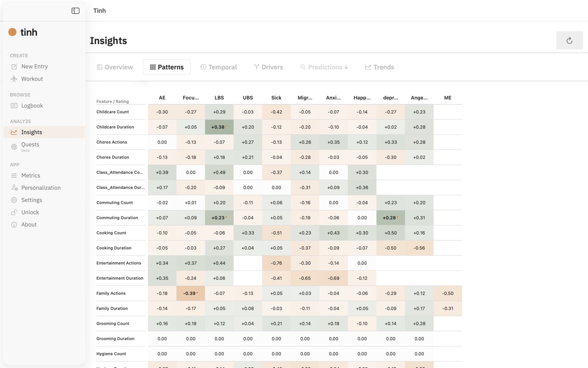Screen dimensions: 588x368
Task: Click the Workout figure icon
Action: tap(14, 79)
